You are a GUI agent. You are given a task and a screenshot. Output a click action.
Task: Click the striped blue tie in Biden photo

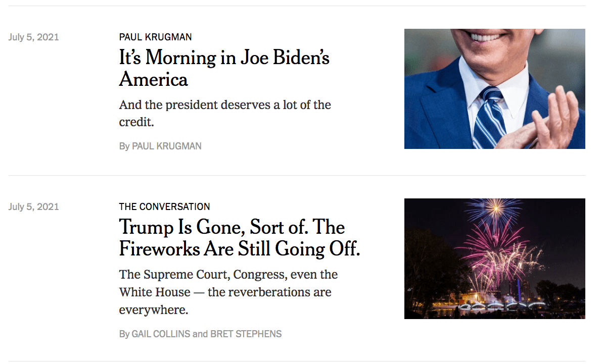tap(488, 117)
